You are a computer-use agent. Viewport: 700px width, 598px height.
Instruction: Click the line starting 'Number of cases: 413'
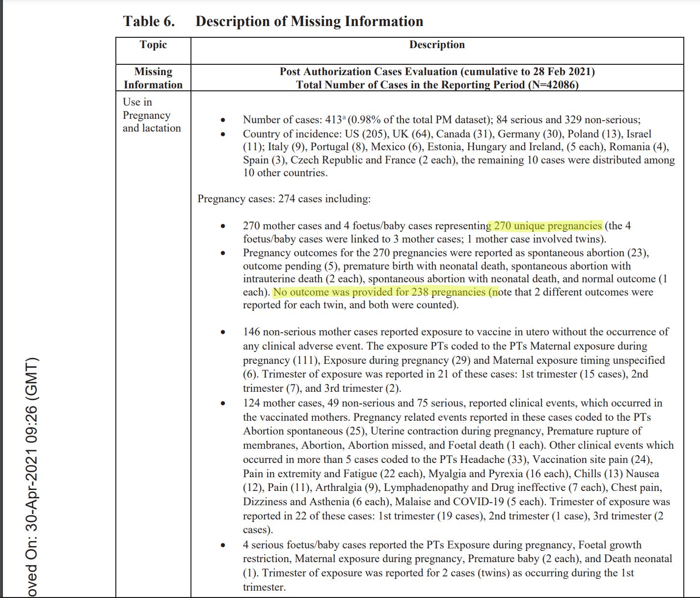[442, 120]
